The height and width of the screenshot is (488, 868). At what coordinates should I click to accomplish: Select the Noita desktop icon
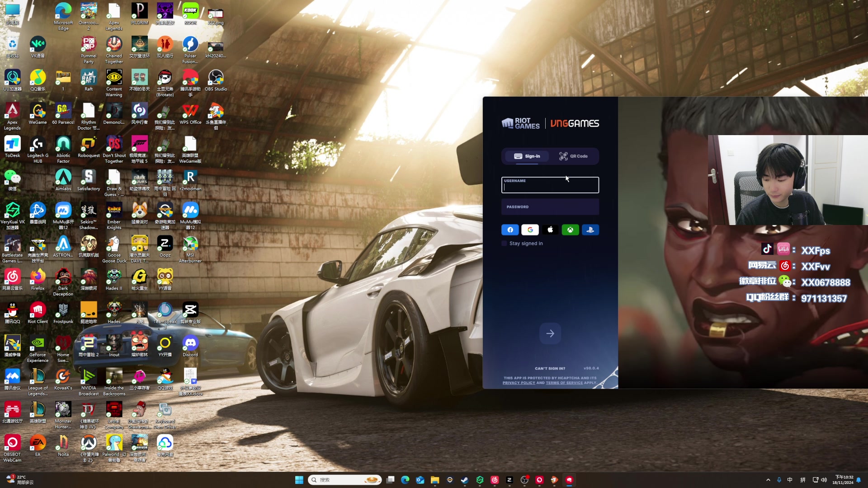63,446
